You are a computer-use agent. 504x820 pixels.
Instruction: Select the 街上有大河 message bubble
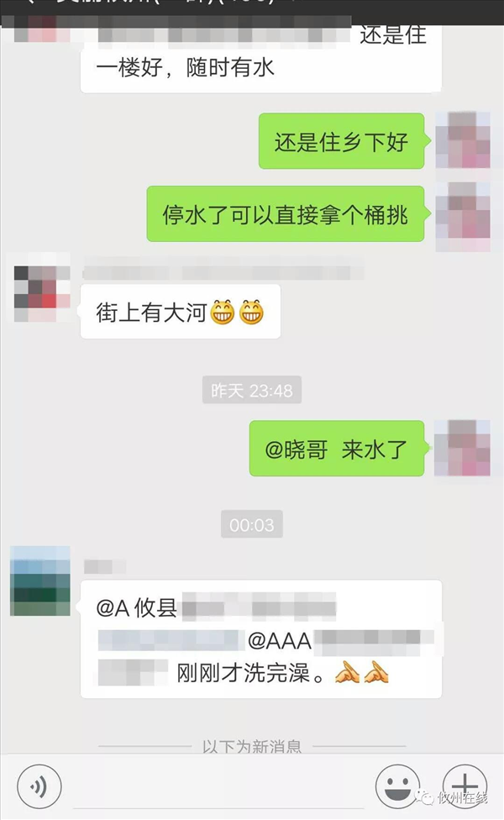tap(181, 312)
